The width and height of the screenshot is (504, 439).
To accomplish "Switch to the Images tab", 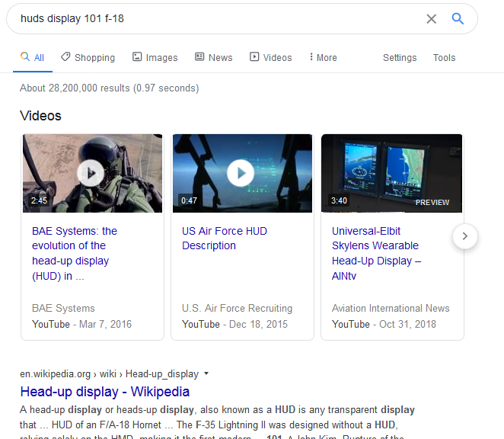I will (155, 57).
